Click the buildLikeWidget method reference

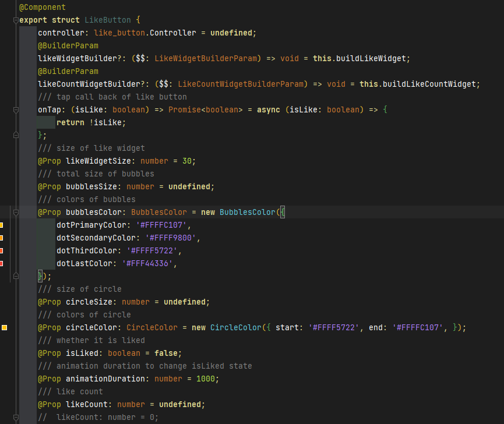tap(371, 58)
